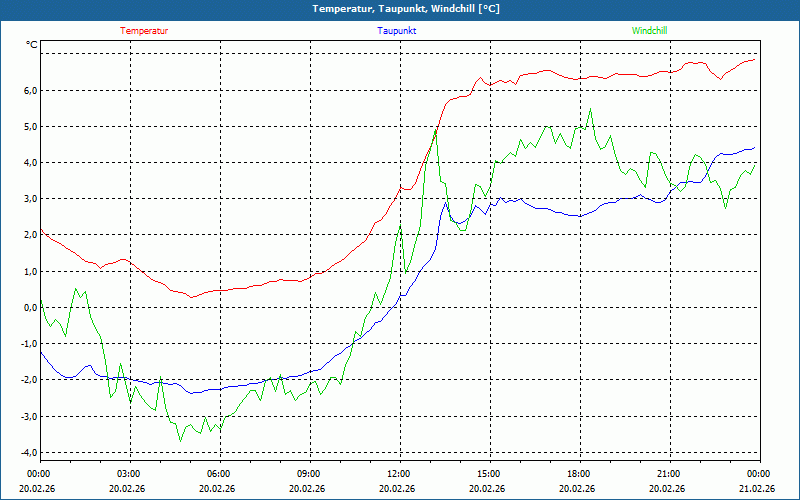Click the 06:00 time axis label
The image size is (800, 500).
[x=220, y=474]
